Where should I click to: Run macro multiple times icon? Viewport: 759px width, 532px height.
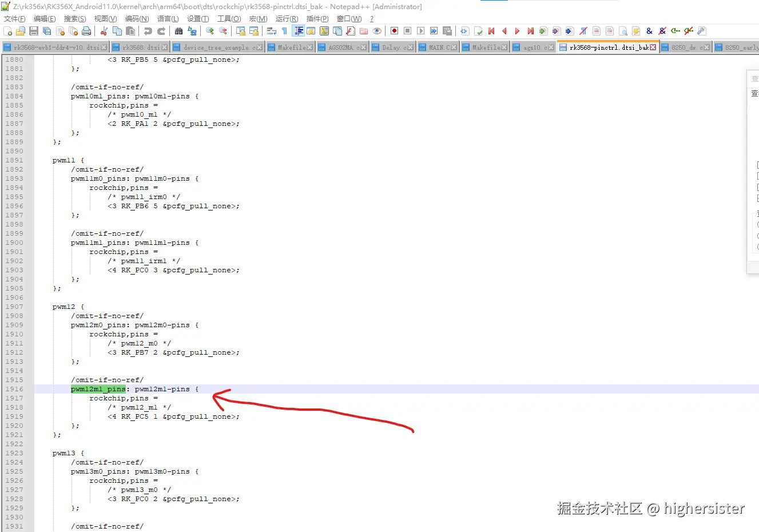(x=434, y=31)
